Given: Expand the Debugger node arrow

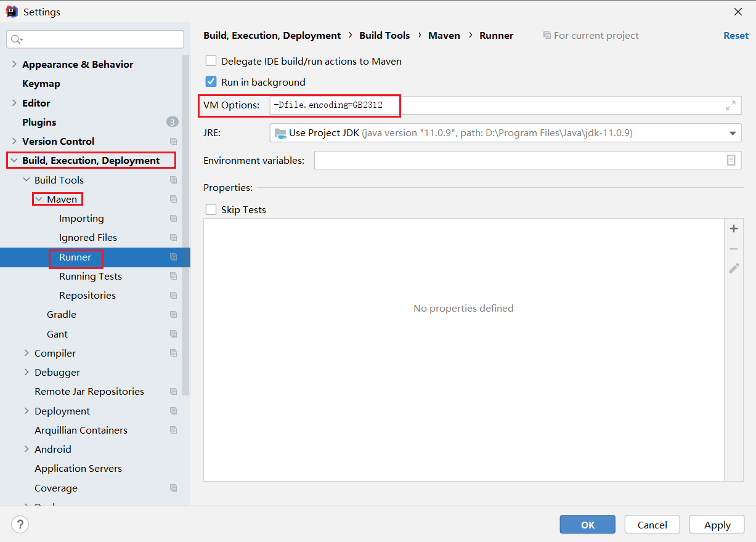Looking at the screenshot, I should point(26,372).
